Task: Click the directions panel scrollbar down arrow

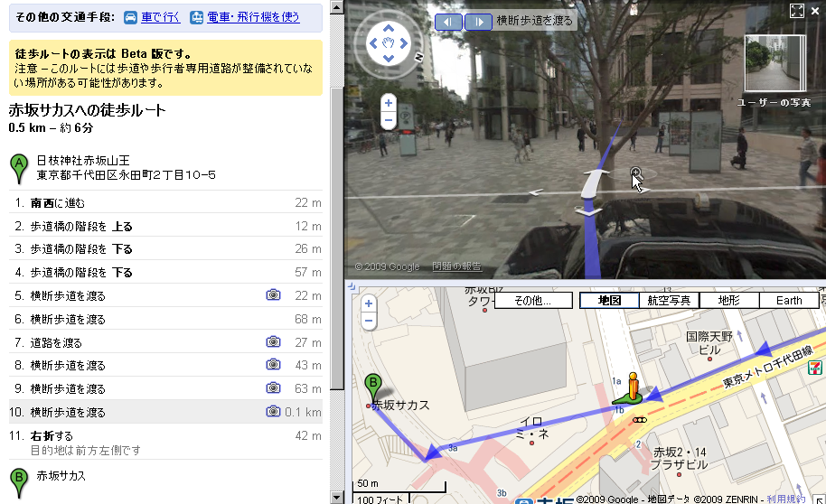Action: pyautogui.click(x=337, y=497)
